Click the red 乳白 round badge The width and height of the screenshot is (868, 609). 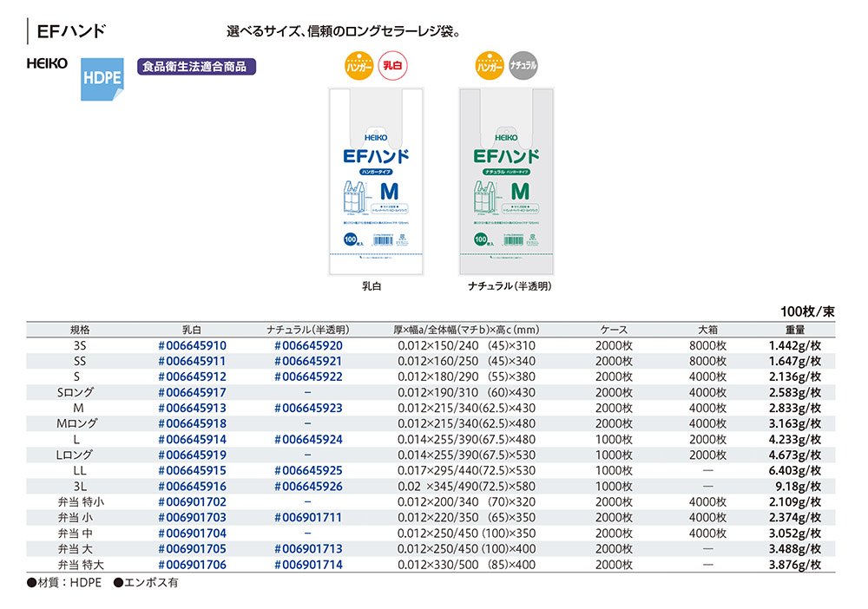pyautogui.click(x=392, y=65)
